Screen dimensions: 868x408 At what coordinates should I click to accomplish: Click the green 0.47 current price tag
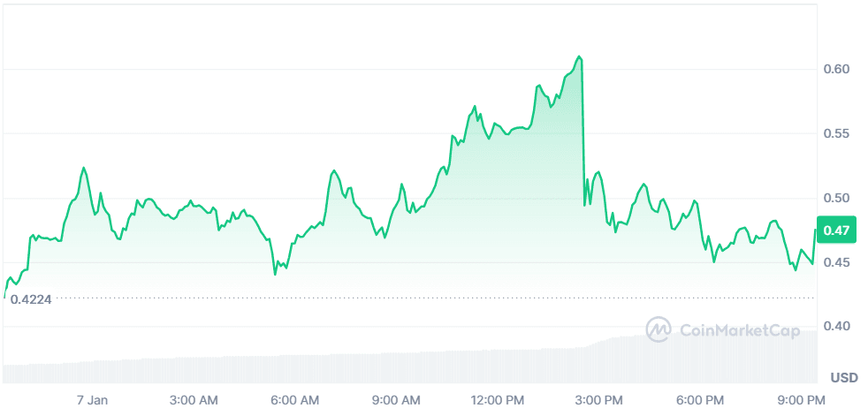836,231
